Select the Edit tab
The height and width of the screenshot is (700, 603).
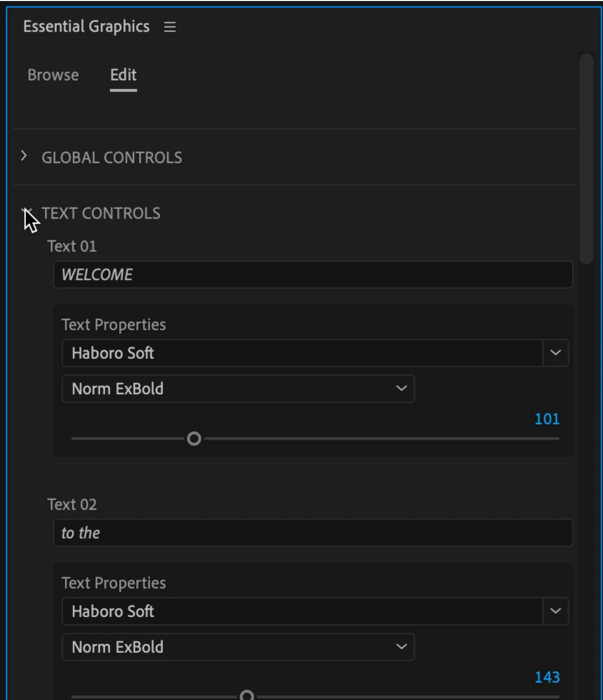tap(124, 75)
